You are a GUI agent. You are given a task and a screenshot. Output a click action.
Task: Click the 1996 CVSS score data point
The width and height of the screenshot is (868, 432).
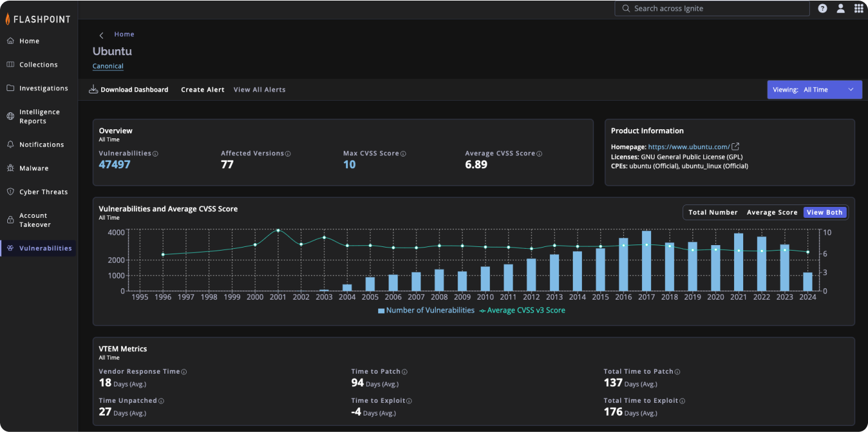(x=163, y=255)
